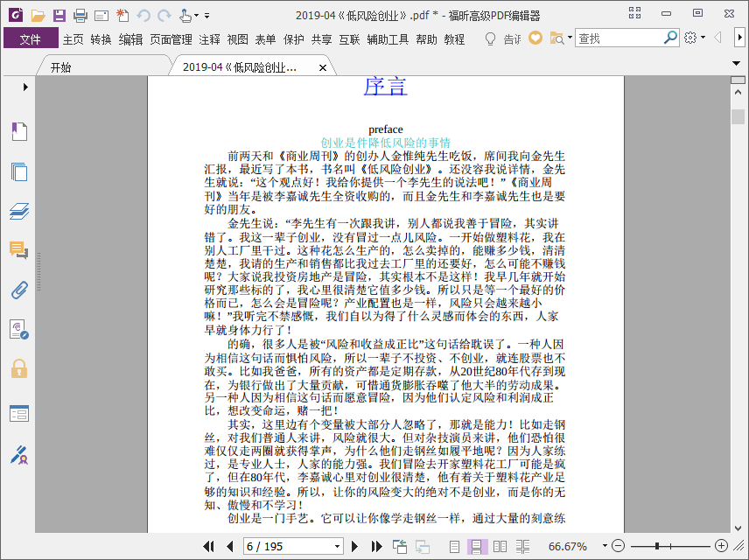Click the folder search icon
Screen dimensions: 749x560
(x=557, y=38)
